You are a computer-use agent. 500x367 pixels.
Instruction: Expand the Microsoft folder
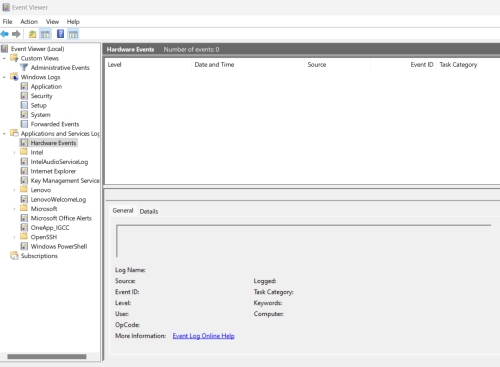tap(14, 209)
